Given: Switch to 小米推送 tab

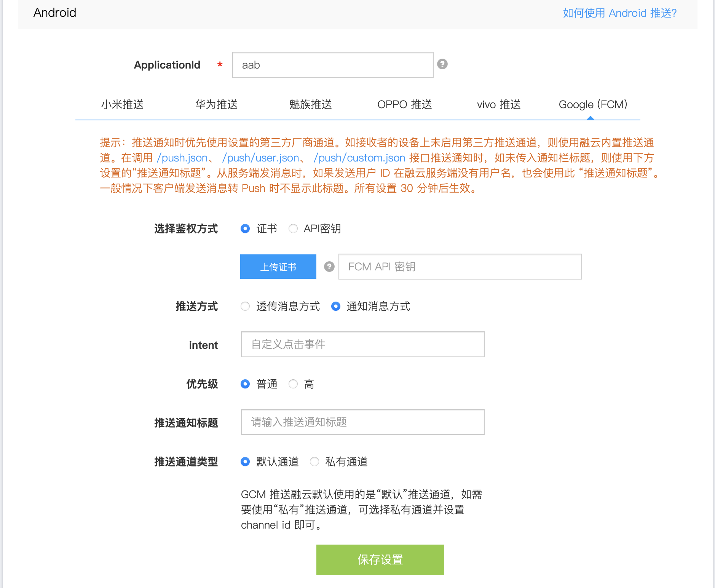Looking at the screenshot, I should tap(122, 104).
